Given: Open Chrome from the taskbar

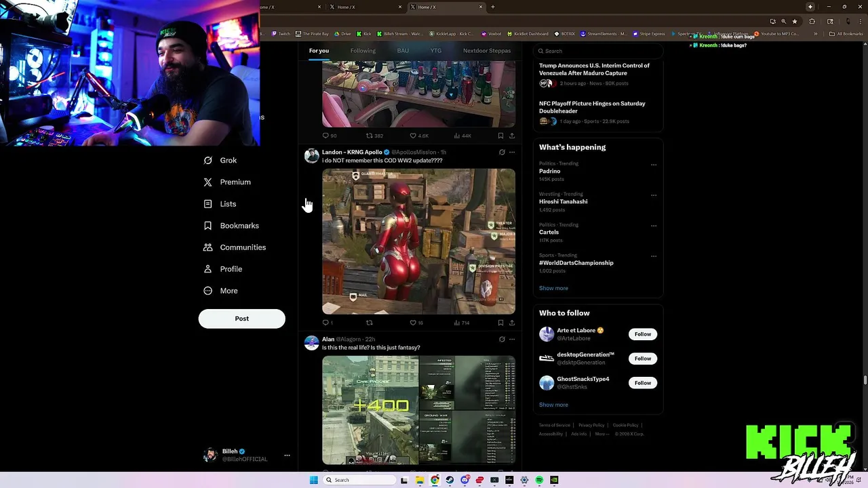Looking at the screenshot, I should pyautogui.click(x=435, y=480).
